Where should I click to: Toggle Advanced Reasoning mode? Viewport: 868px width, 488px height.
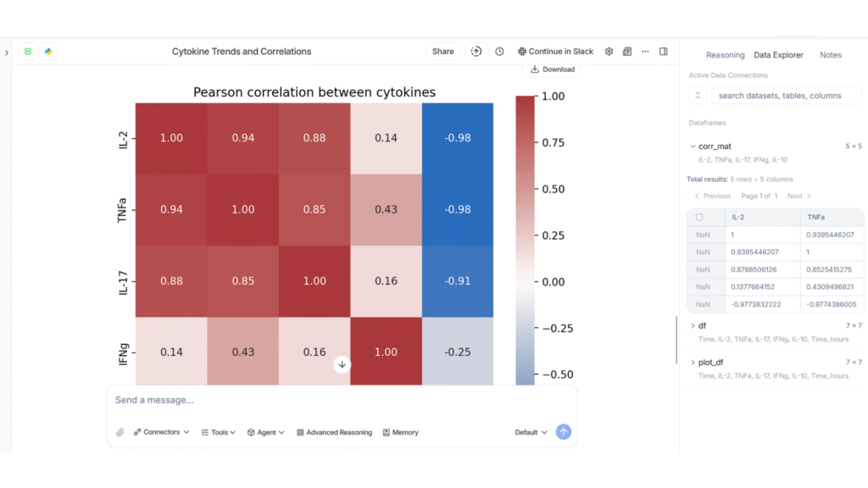pos(334,433)
